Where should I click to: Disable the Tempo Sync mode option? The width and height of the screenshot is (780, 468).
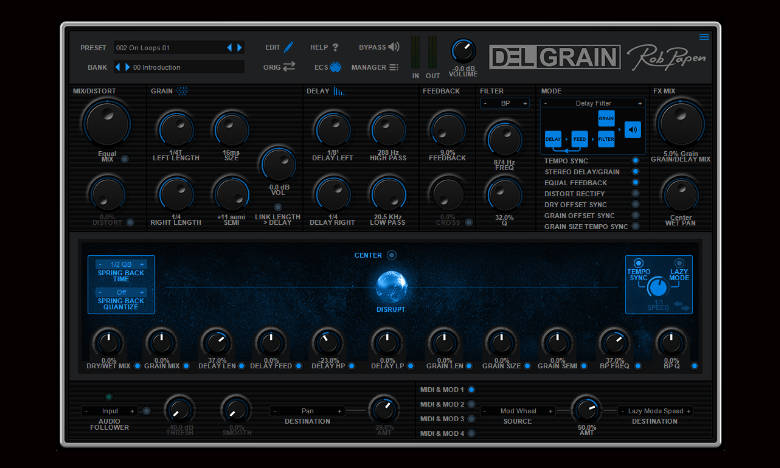tap(635, 160)
